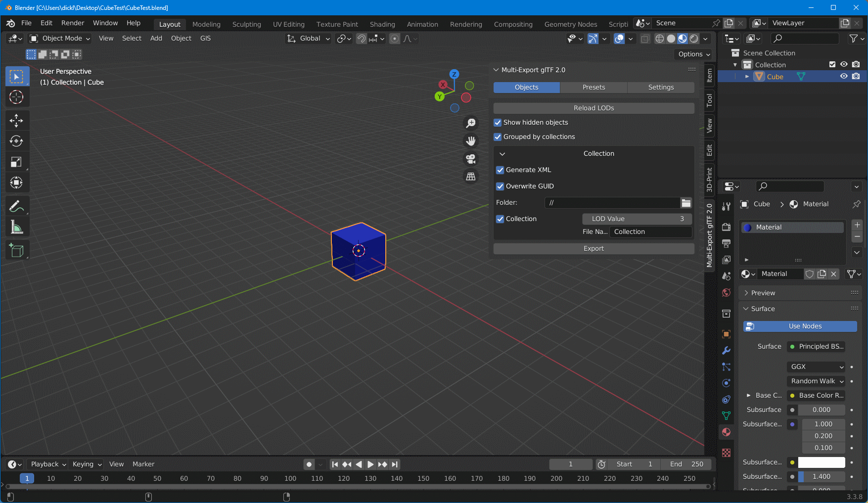Image resolution: width=868 pixels, height=503 pixels.
Task: Click the Folder browse icon
Action: coord(686,203)
